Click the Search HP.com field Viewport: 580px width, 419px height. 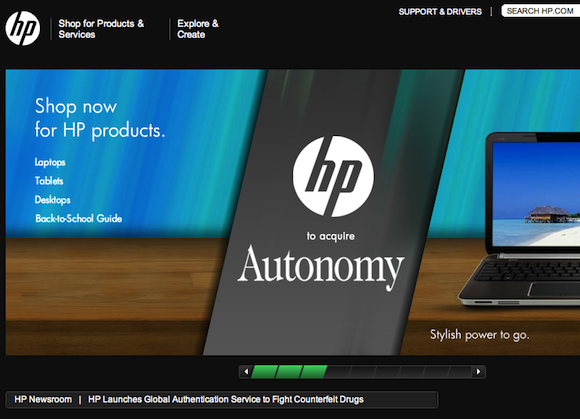tap(541, 11)
